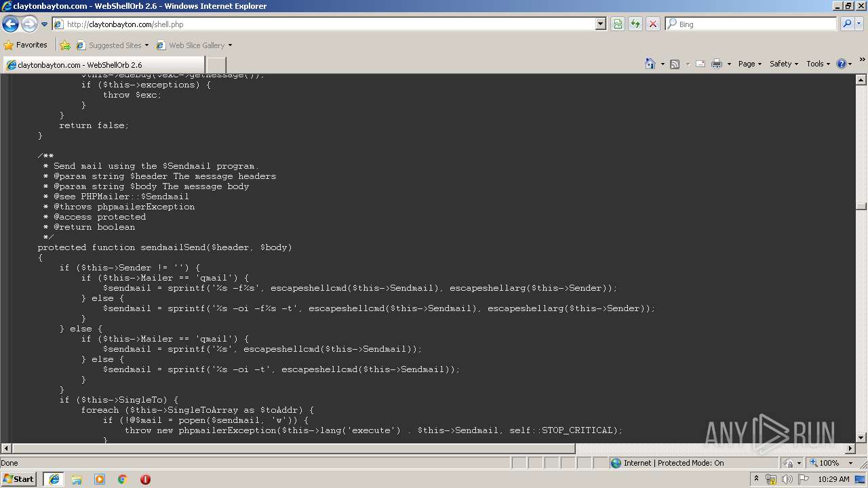Screen dimensions: 868x488
Task: Open the Page menu
Action: coord(750,64)
